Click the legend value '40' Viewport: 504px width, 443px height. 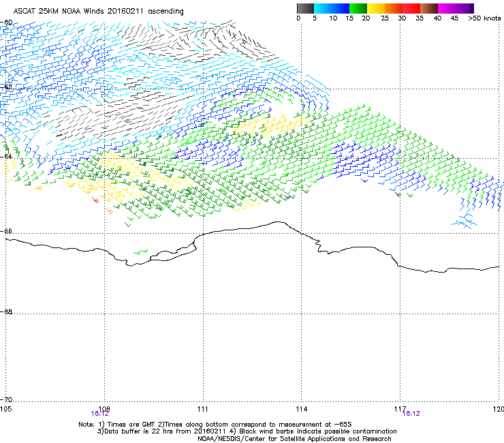[437, 18]
